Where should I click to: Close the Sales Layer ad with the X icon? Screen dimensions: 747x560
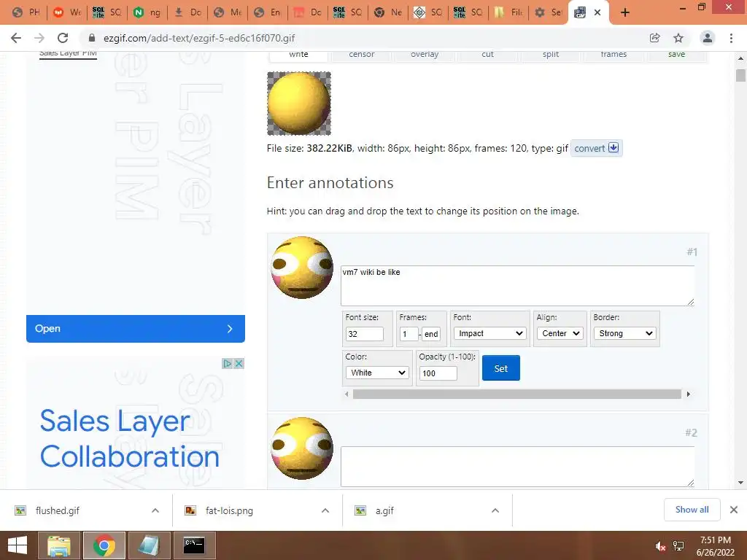coord(239,364)
